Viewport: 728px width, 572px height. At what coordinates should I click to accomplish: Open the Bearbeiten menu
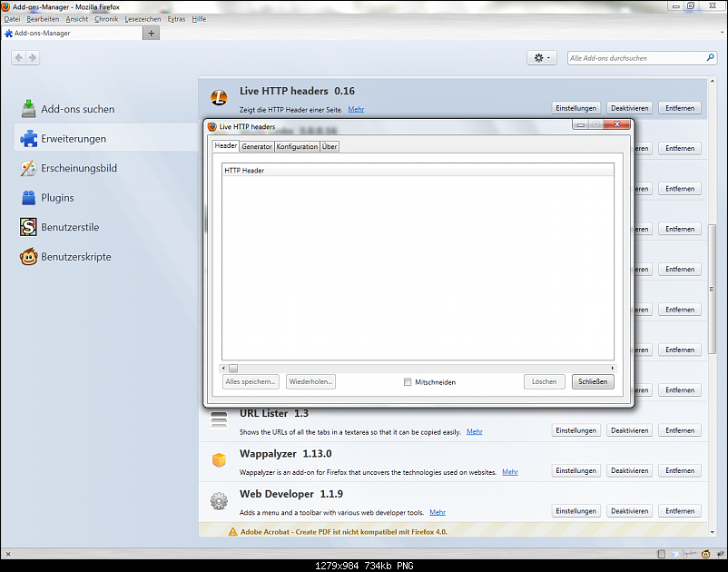tap(43, 19)
